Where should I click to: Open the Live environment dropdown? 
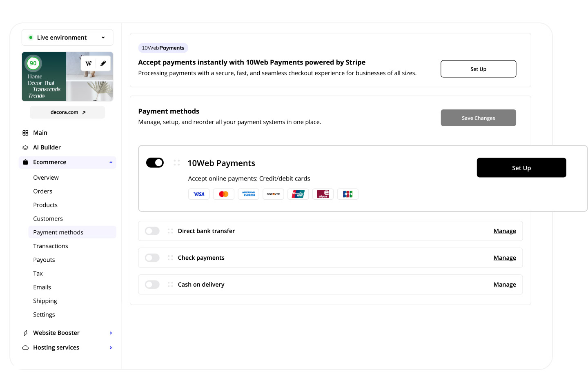[102, 37]
